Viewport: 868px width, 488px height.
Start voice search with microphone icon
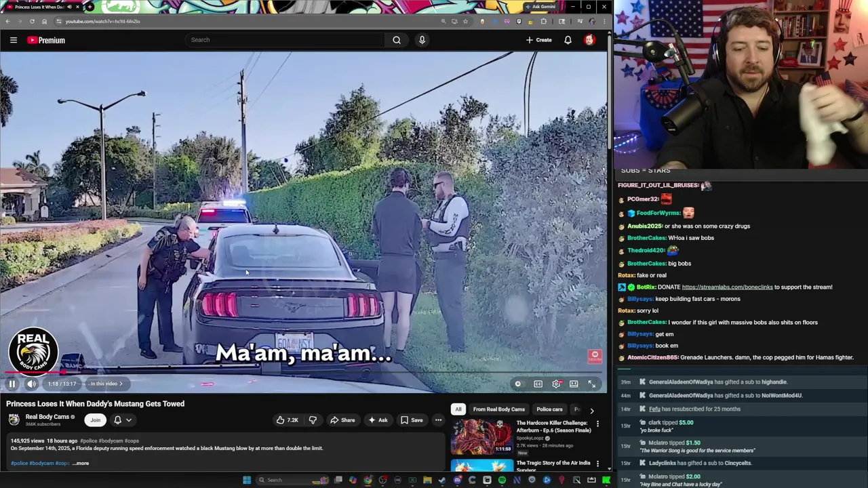tap(422, 40)
